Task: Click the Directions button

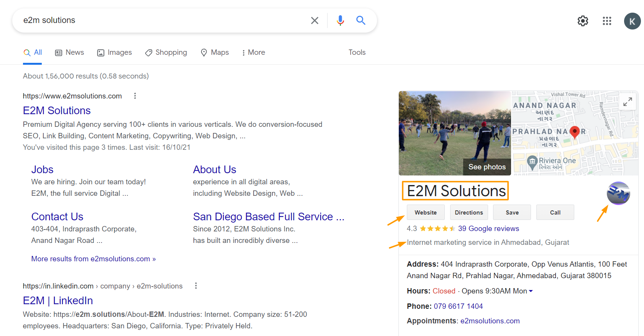Action: click(x=469, y=213)
